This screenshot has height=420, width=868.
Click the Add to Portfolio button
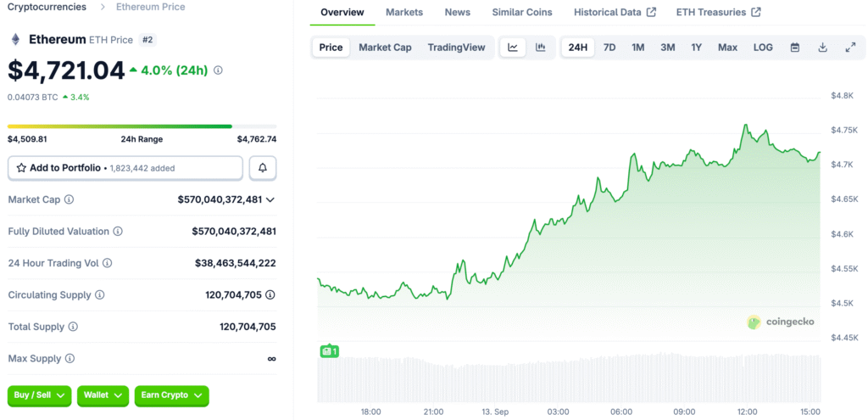125,168
